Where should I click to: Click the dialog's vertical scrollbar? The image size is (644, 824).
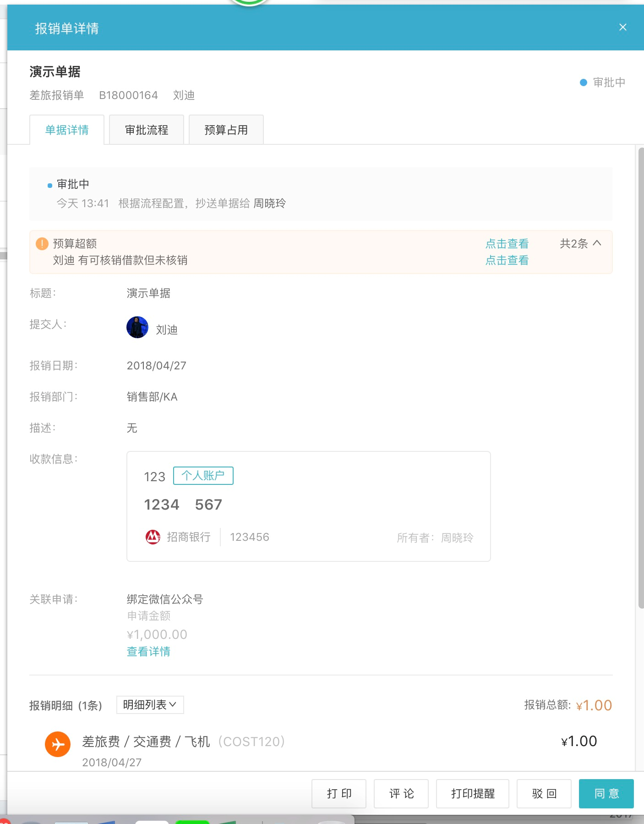[641, 378]
